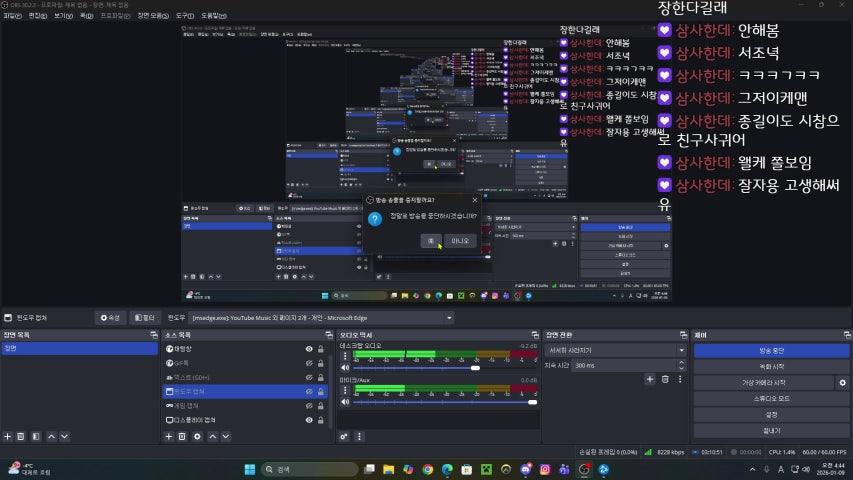Mute the Desktop Audio speaker icon
The width and height of the screenshot is (853, 480).
tap(345, 367)
